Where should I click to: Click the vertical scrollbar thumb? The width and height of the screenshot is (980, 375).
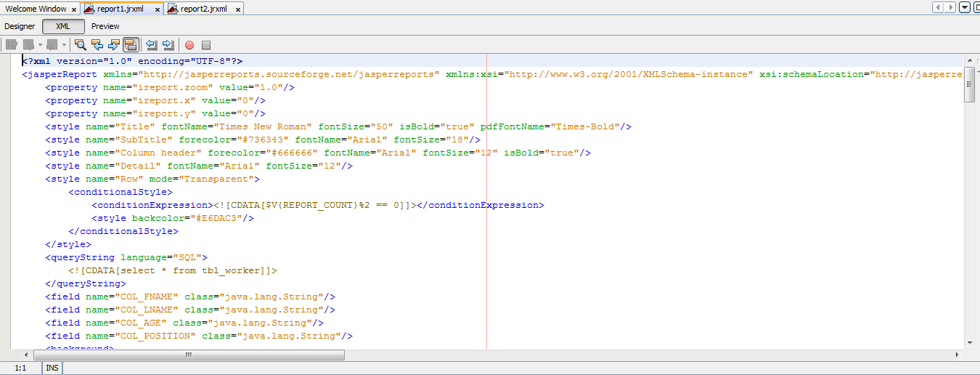pyautogui.click(x=969, y=85)
